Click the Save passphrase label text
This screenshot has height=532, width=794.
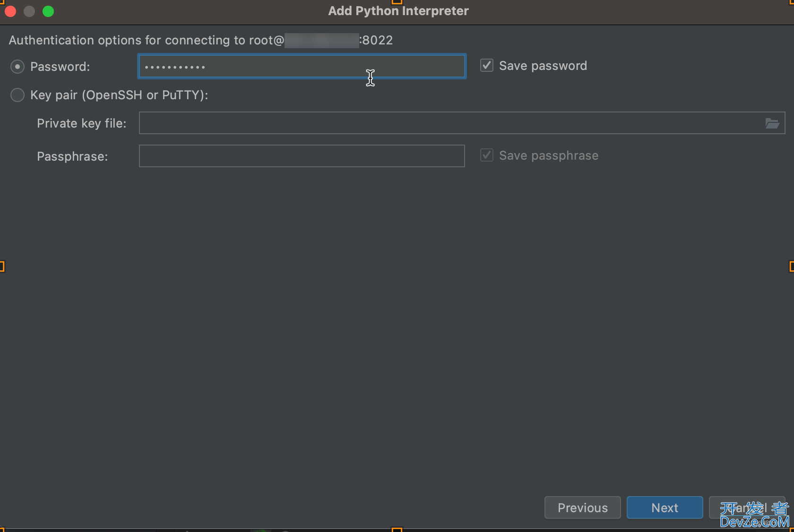(x=549, y=155)
